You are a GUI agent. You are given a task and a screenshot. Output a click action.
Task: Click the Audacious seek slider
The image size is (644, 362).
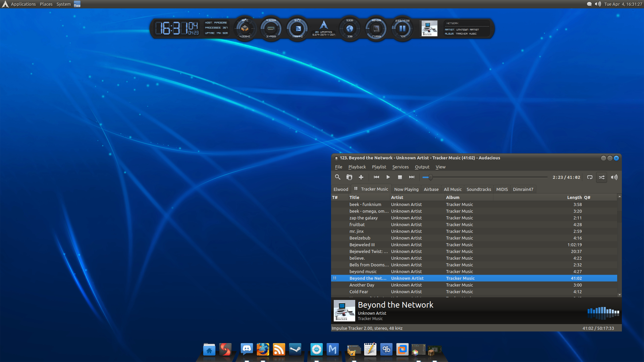pyautogui.click(x=485, y=177)
